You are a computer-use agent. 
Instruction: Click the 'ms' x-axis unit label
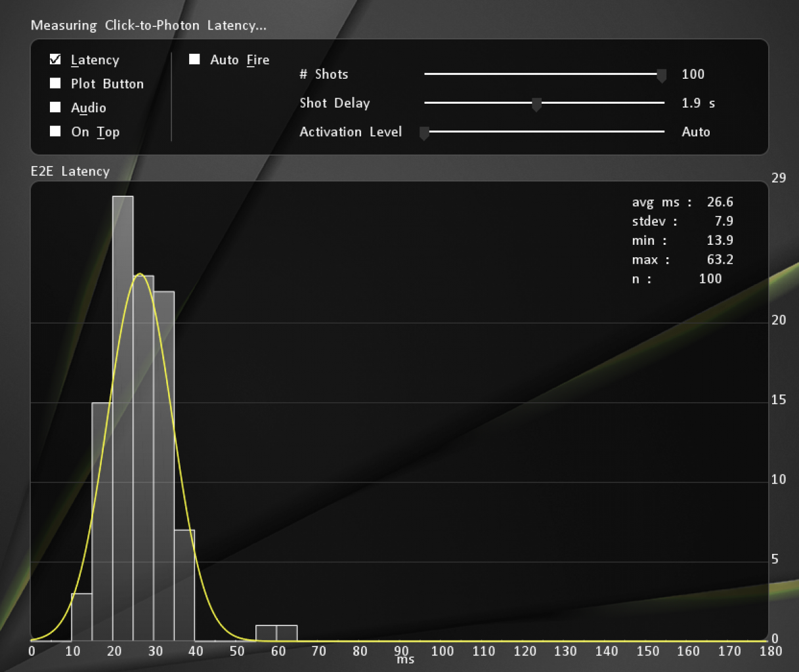pos(406,660)
